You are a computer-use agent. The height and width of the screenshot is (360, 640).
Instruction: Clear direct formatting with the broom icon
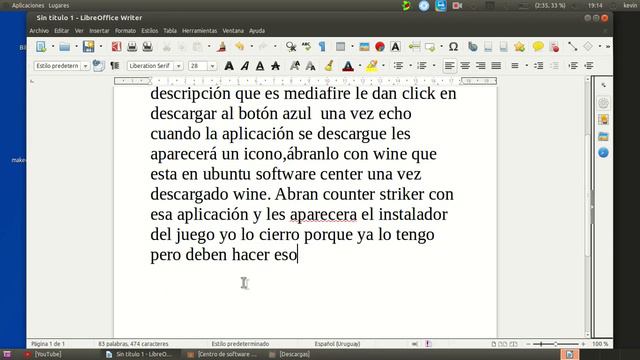pos(329,66)
